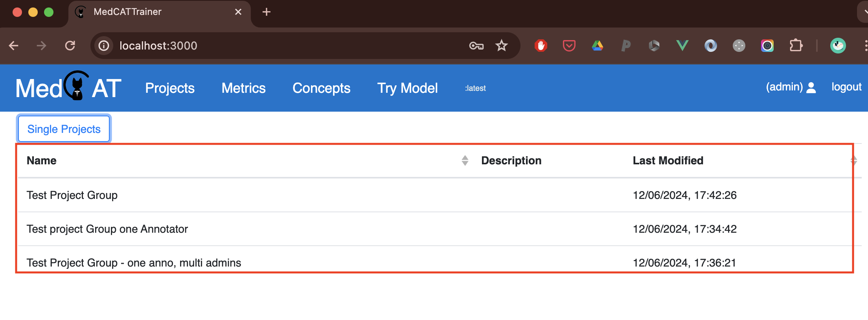Click the gray cube extension icon

[654, 46]
